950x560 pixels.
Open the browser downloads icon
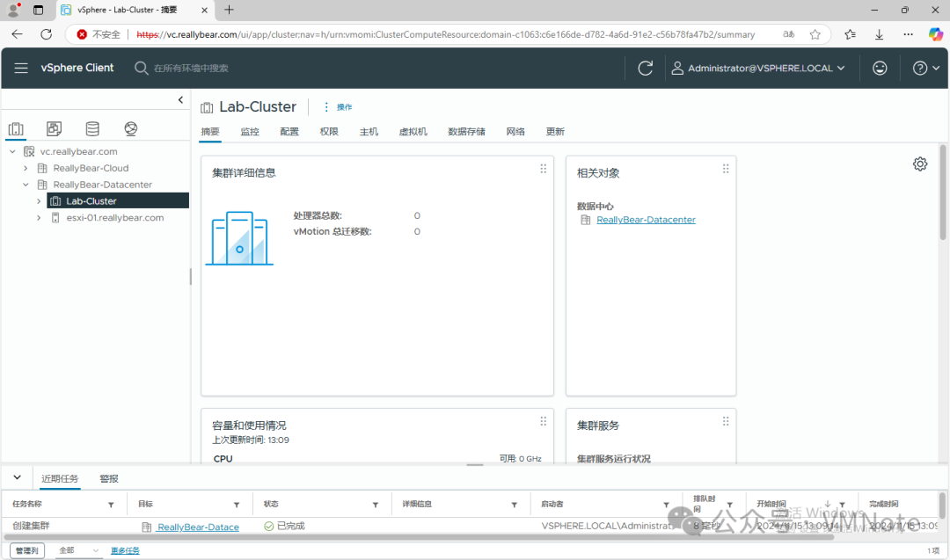(x=879, y=34)
